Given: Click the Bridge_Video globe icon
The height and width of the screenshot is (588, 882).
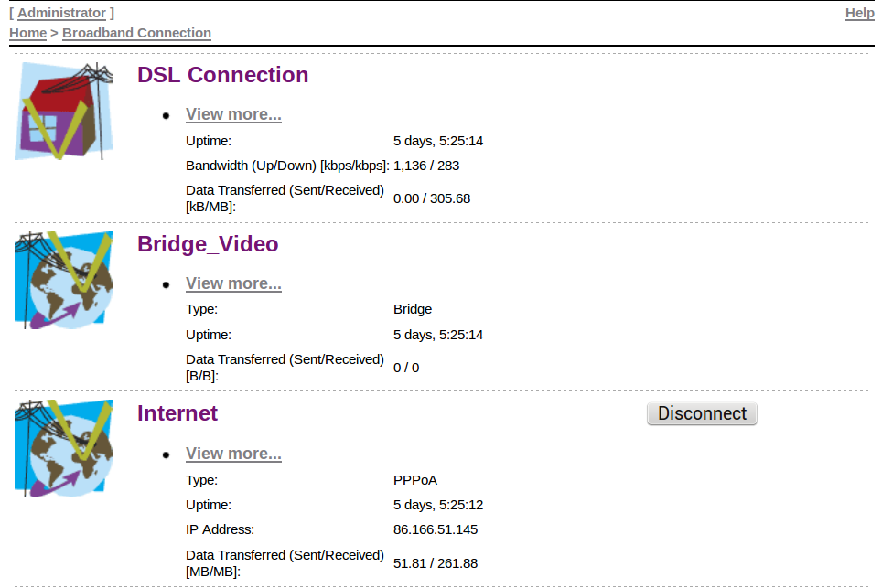Looking at the screenshot, I should click(63, 280).
